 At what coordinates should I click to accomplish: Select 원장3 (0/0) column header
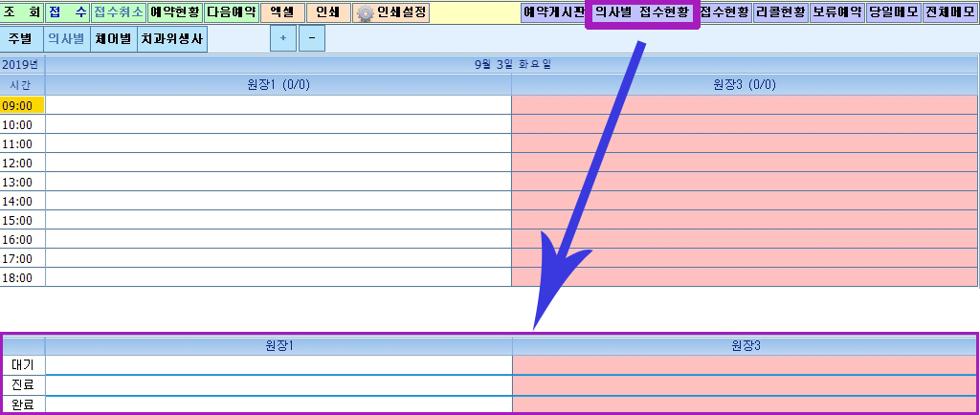[x=745, y=85]
